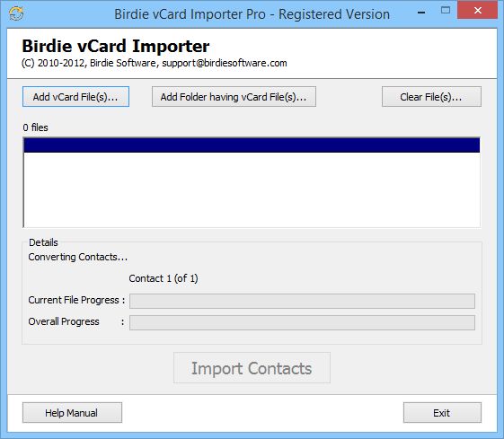Click the Current File Progress bar

click(x=302, y=301)
